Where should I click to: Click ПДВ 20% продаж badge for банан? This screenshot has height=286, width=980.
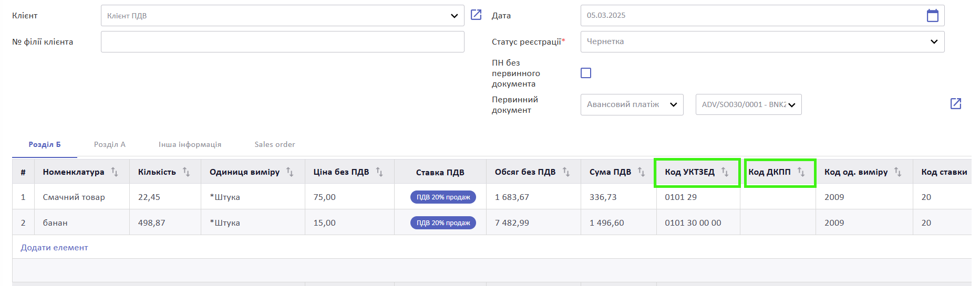(x=443, y=223)
